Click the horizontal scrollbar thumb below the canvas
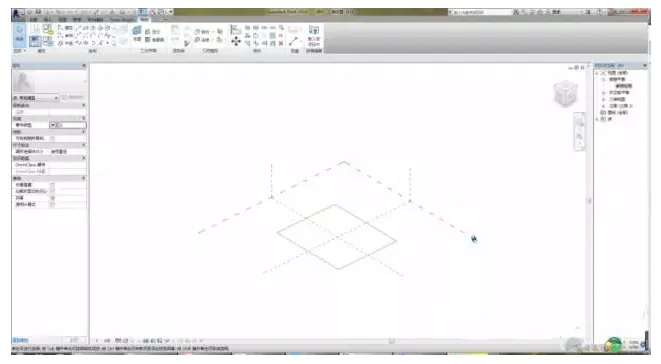This screenshot has width=661, height=364. [392, 340]
